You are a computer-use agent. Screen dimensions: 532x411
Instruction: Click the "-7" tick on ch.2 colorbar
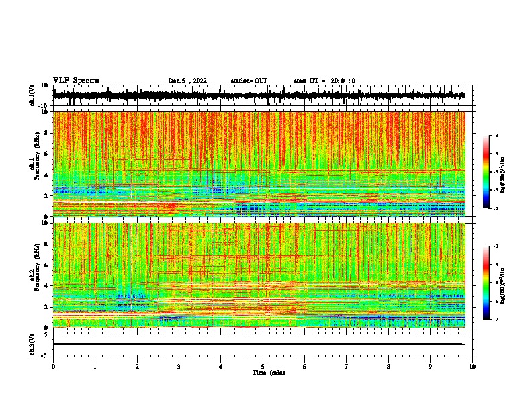pos(495,319)
